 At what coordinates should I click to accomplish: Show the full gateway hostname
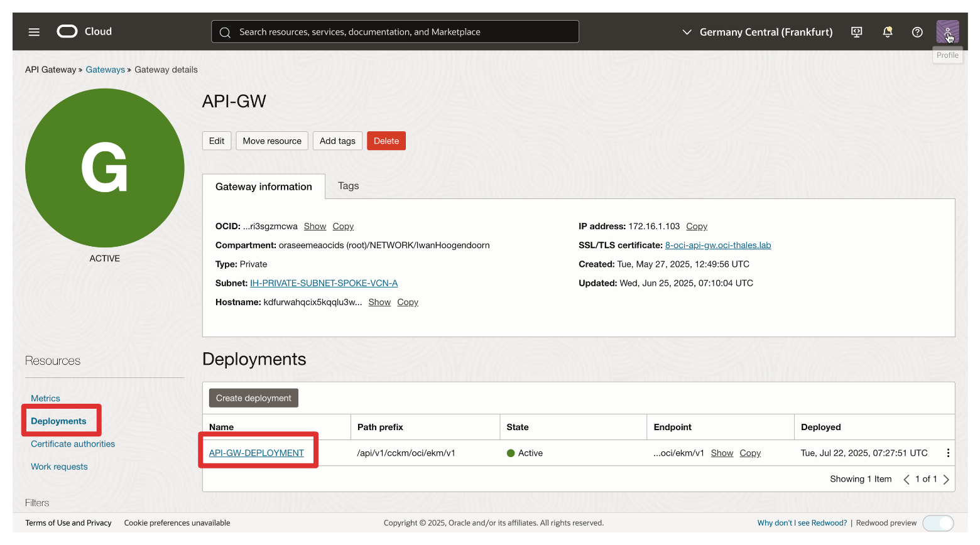point(379,303)
